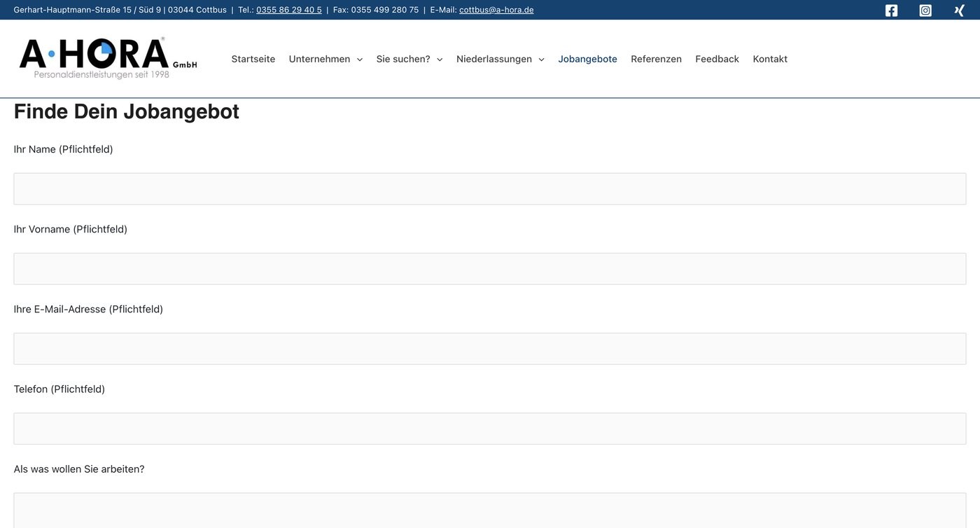Open the Unternehmen menu item
Image resolution: width=980 pixels, height=528 pixels.
(x=319, y=59)
